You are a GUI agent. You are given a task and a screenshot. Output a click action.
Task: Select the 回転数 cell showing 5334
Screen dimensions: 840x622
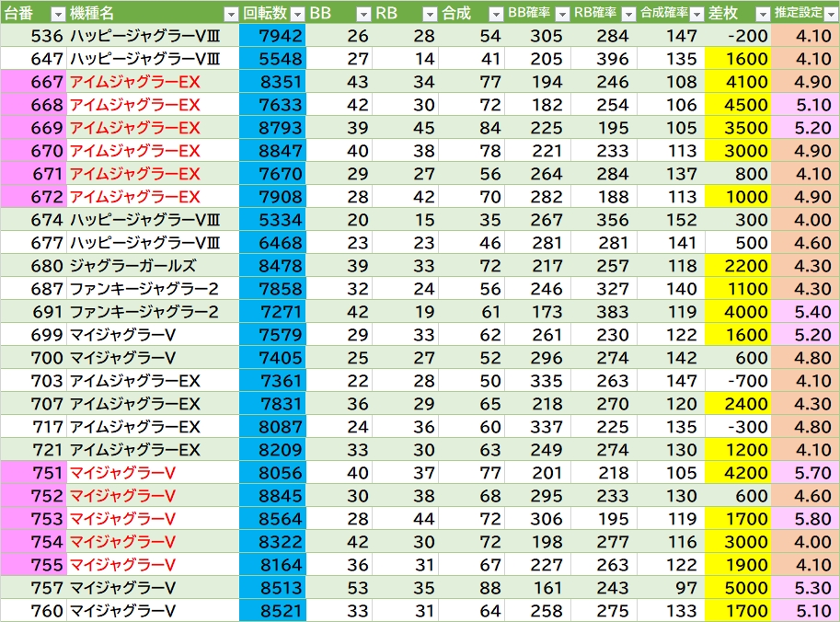coord(272,220)
